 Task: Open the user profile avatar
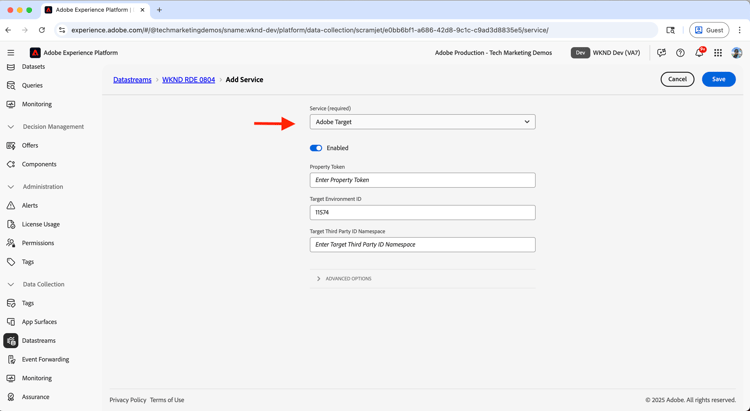point(737,53)
